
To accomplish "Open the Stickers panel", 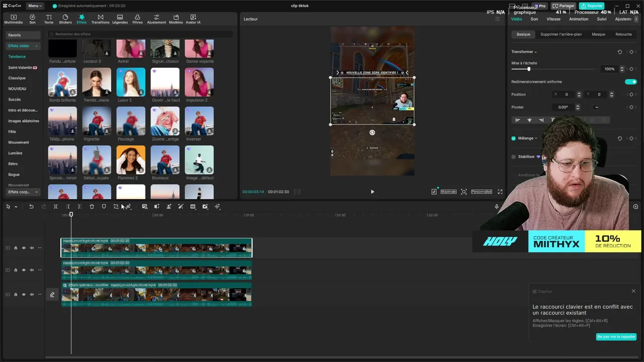I will (x=65, y=19).
